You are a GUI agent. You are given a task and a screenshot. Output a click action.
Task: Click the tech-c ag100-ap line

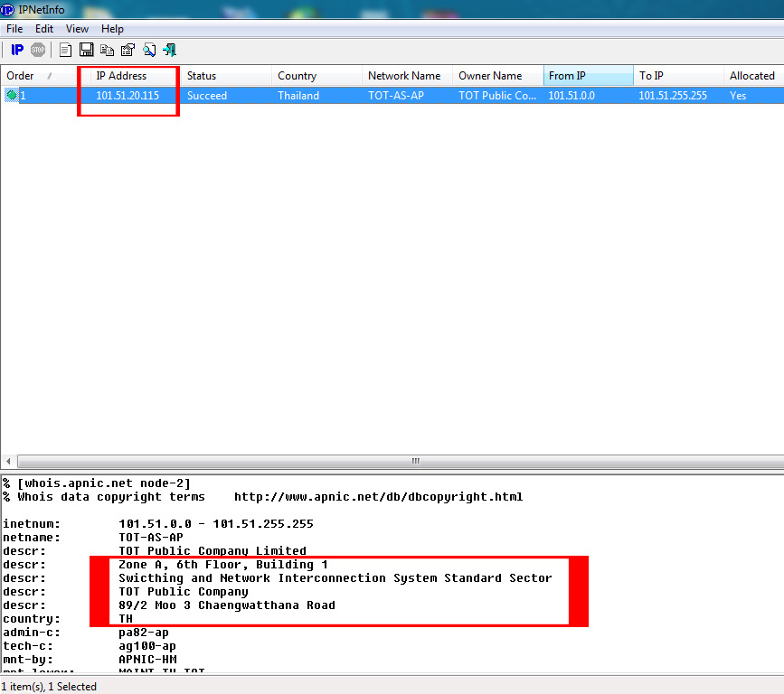(x=90, y=645)
